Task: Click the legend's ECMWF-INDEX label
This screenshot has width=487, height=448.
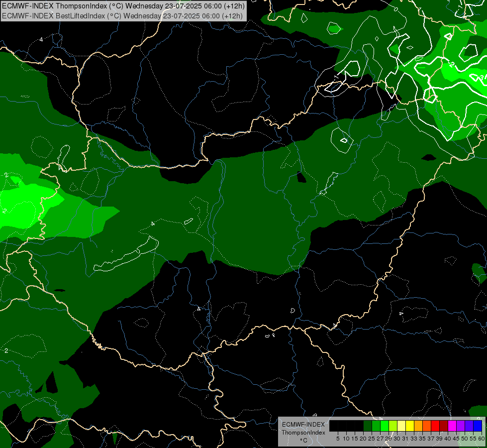Action: pos(303,425)
